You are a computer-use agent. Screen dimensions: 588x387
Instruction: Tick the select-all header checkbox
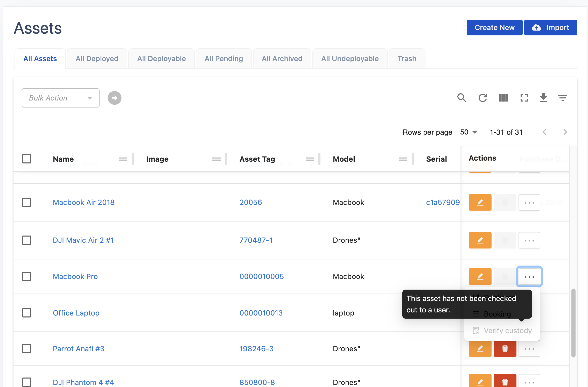pyautogui.click(x=27, y=159)
